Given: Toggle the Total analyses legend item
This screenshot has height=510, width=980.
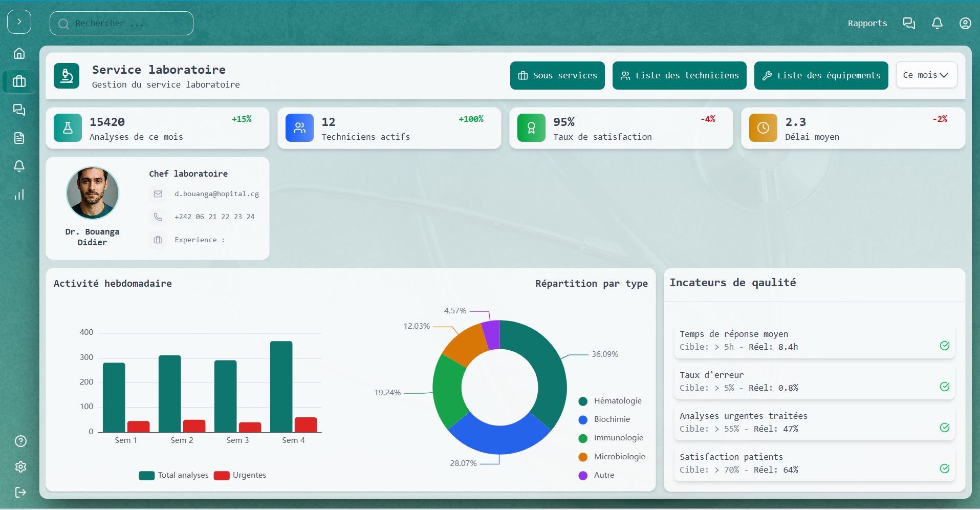Looking at the screenshot, I should pyautogui.click(x=174, y=475).
